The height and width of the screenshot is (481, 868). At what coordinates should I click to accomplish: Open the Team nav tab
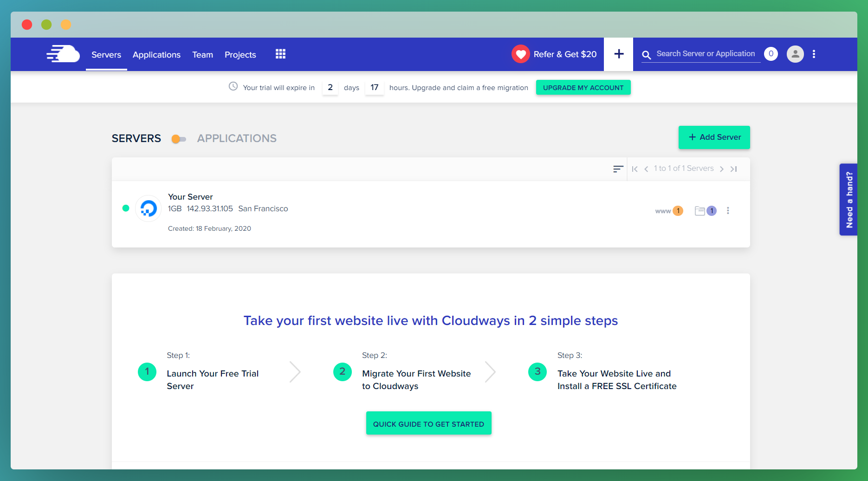[x=203, y=55]
